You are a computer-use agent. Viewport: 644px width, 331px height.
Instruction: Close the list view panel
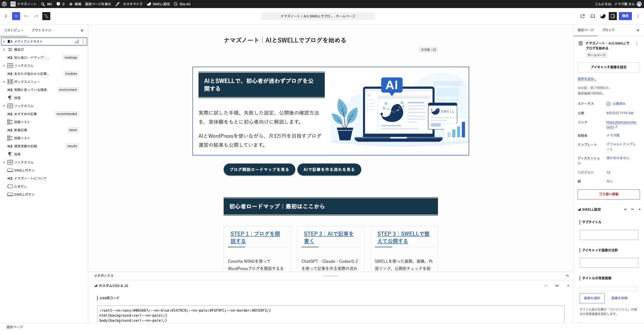[82, 30]
